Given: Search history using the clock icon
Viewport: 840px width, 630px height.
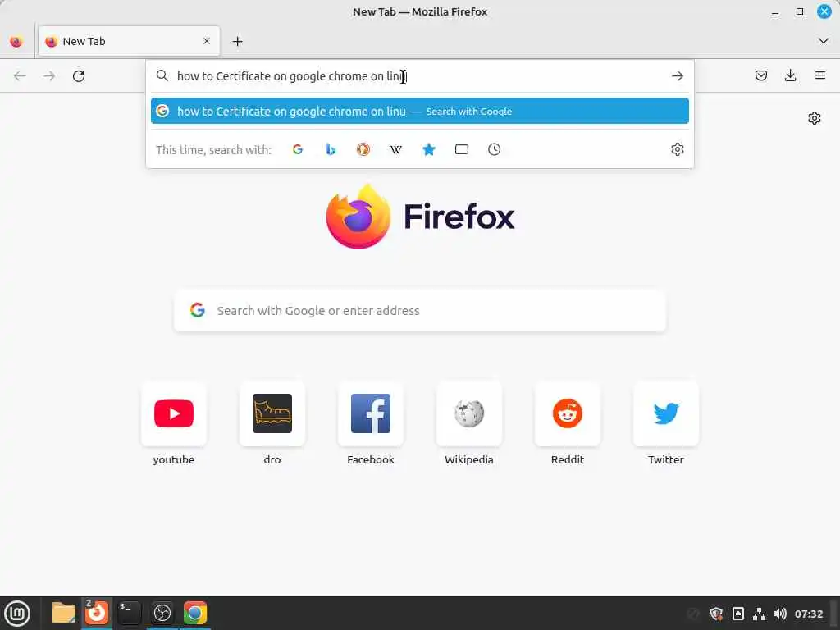Looking at the screenshot, I should (x=494, y=149).
